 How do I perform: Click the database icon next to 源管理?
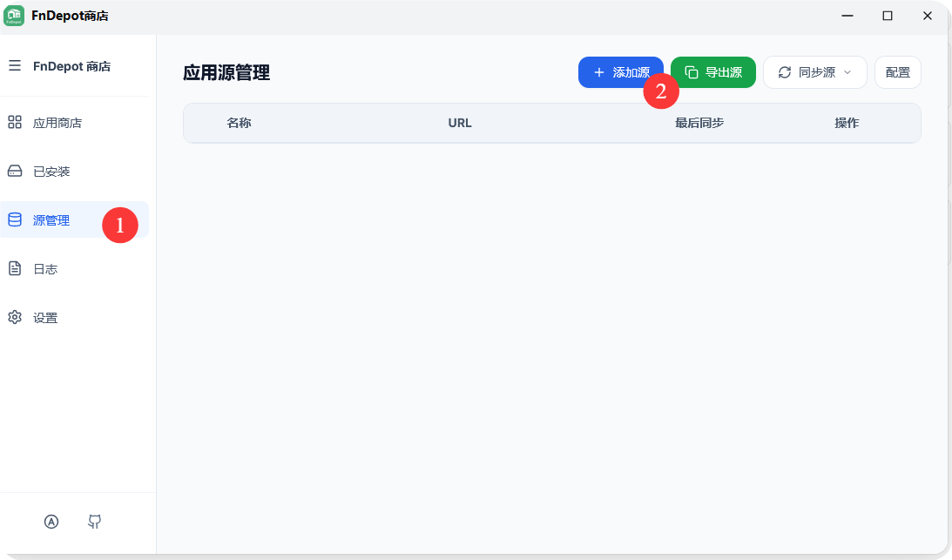click(15, 219)
